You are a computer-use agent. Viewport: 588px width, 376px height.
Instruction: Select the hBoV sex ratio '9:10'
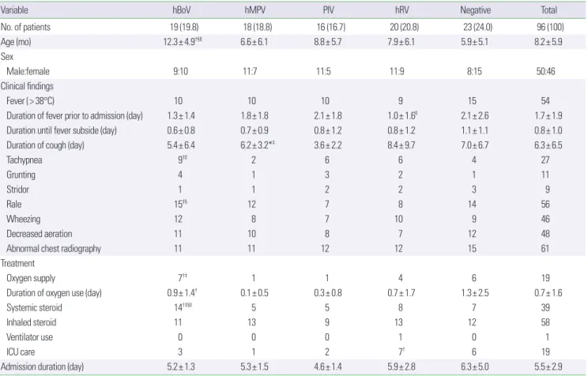point(180,71)
